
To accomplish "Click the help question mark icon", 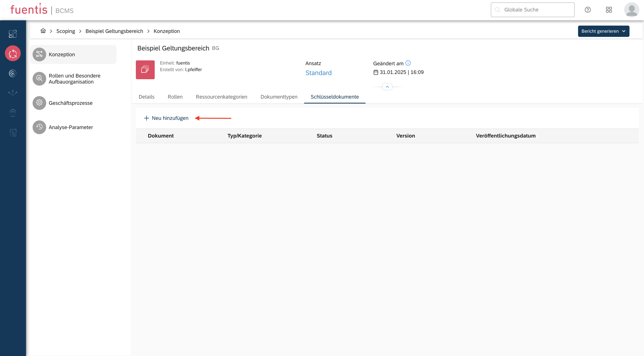I will click(587, 10).
